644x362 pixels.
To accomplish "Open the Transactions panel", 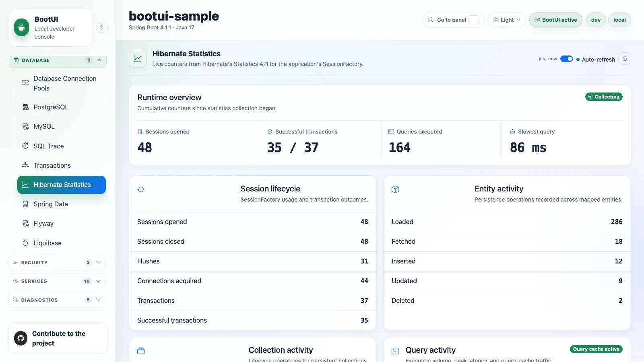I will (x=61, y=165).
